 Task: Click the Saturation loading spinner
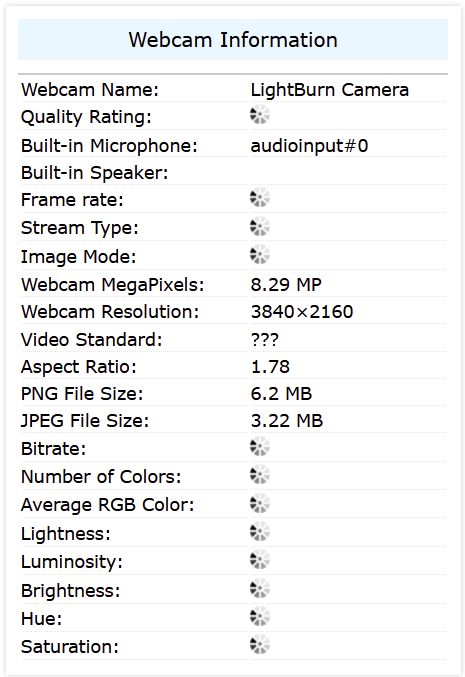[x=259, y=645]
